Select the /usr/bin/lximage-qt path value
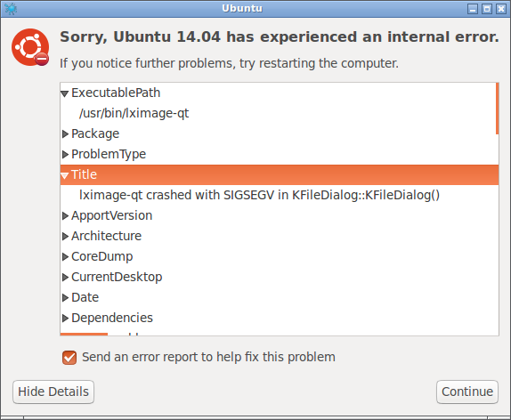 [x=134, y=113]
